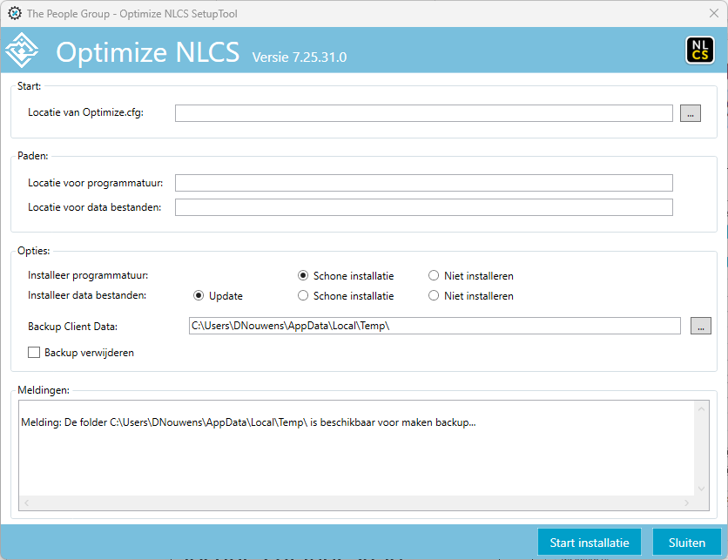Click the Meldingen scroll down arrow
The width and height of the screenshot is (728, 560).
[701, 489]
